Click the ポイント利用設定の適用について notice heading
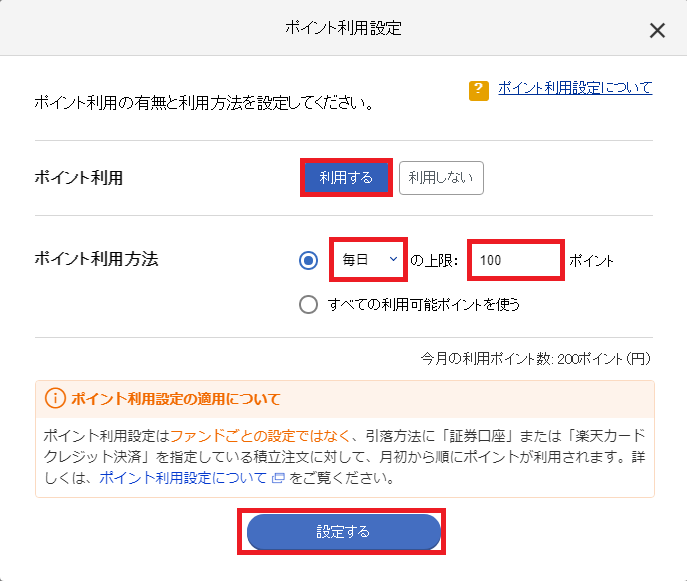Viewport: 687px width, 581px height. 176,399
